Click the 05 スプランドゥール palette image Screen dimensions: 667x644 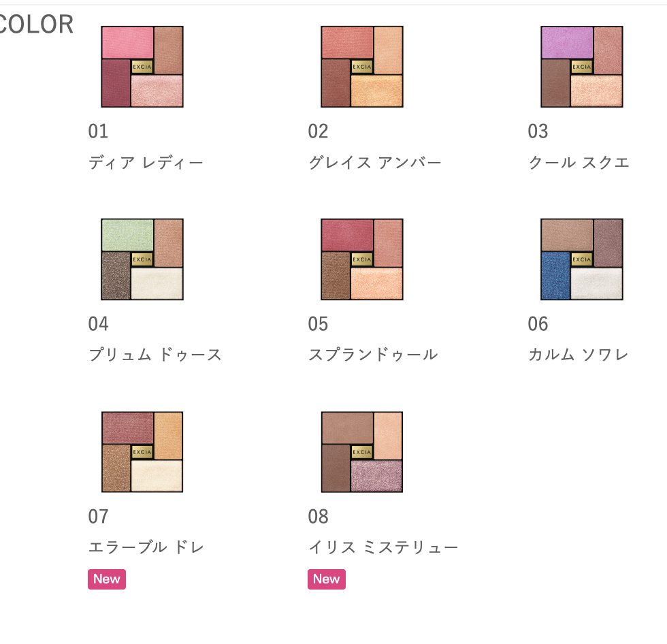click(362, 259)
